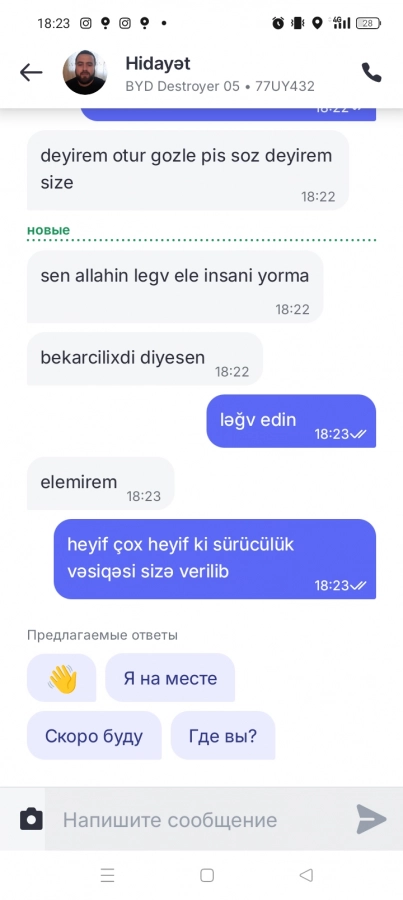Go back using the arrow icon
Image resolution: width=403 pixels, height=900 pixels.
[x=31, y=73]
